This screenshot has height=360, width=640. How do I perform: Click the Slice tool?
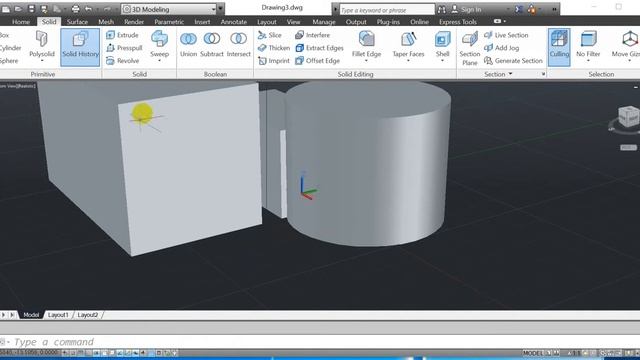point(269,35)
